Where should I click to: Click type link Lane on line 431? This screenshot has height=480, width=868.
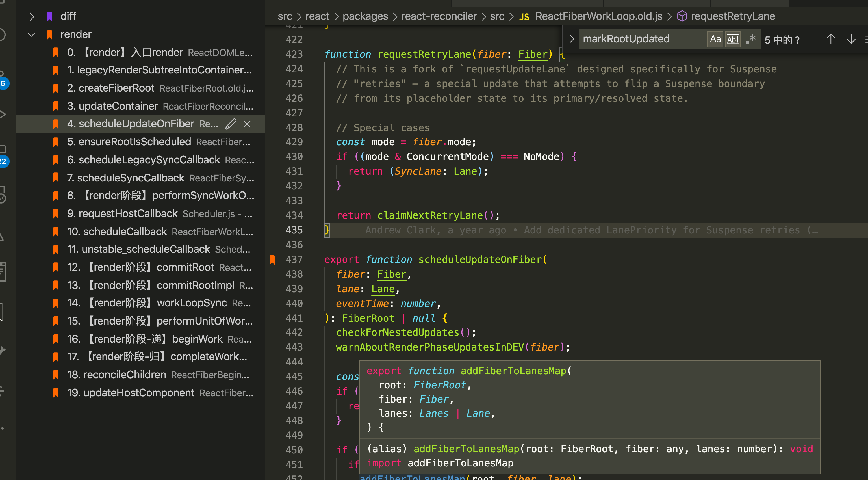465,172
